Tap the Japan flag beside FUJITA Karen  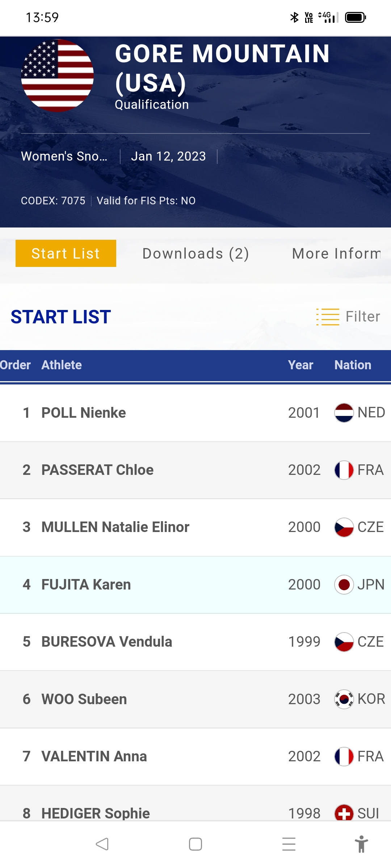344,584
